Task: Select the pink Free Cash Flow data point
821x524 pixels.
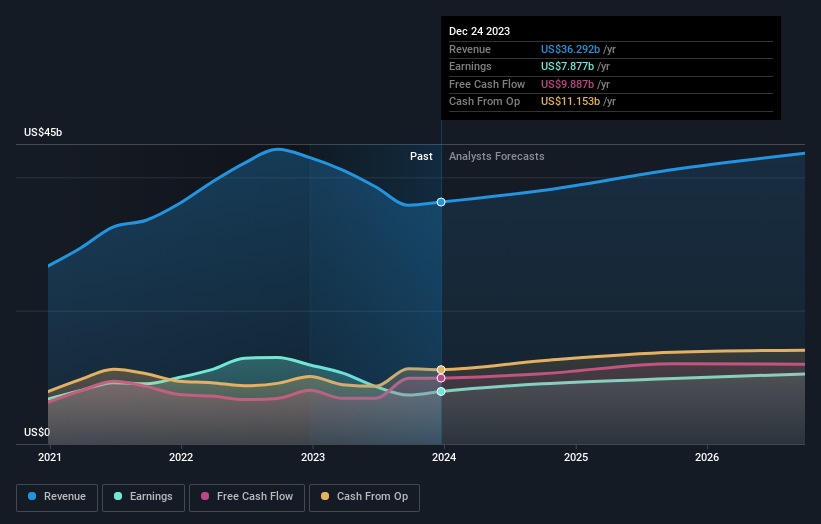Action: click(441, 378)
